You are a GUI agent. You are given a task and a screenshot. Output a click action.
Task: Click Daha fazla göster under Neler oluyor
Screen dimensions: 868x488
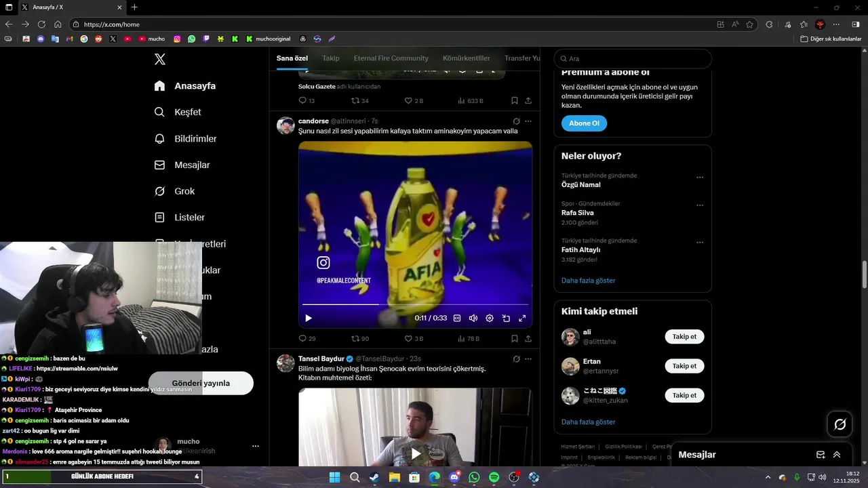tap(589, 281)
